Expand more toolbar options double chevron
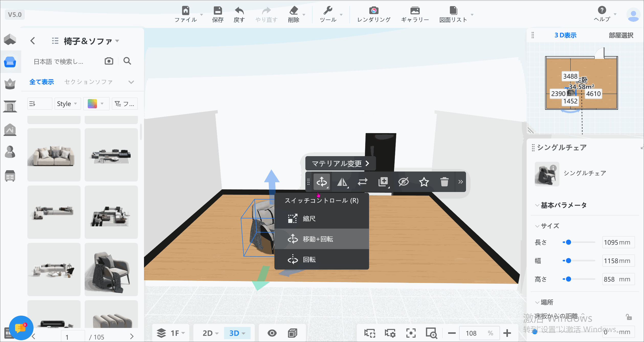This screenshot has width=644, height=342. 461,182
